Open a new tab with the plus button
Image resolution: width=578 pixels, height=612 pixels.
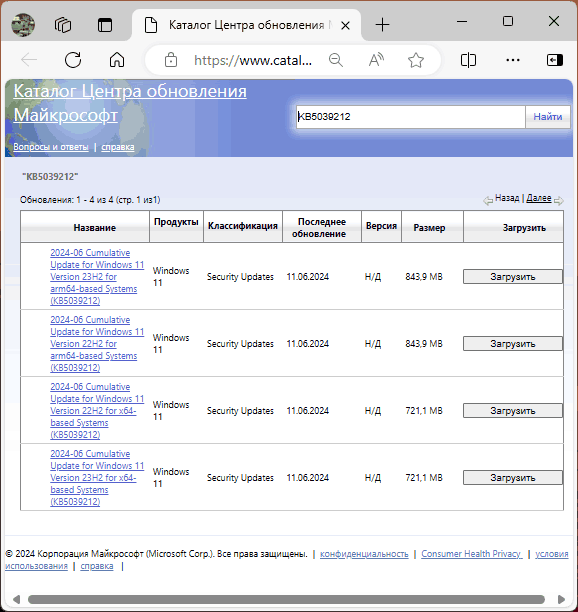pyautogui.click(x=382, y=25)
